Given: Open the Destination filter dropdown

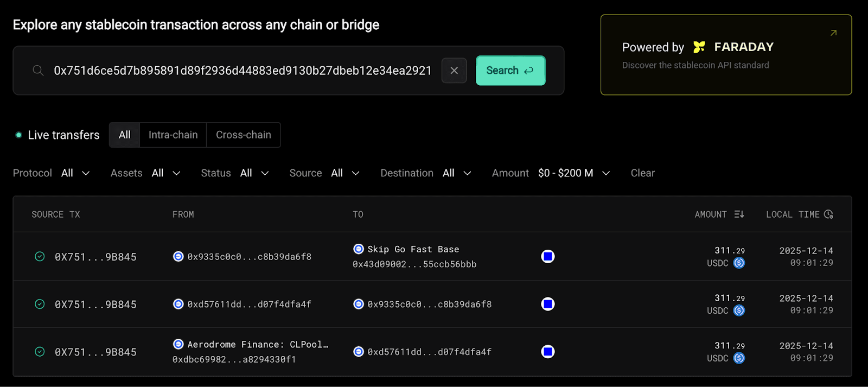Looking at the screenshot, I should [456, 173].
